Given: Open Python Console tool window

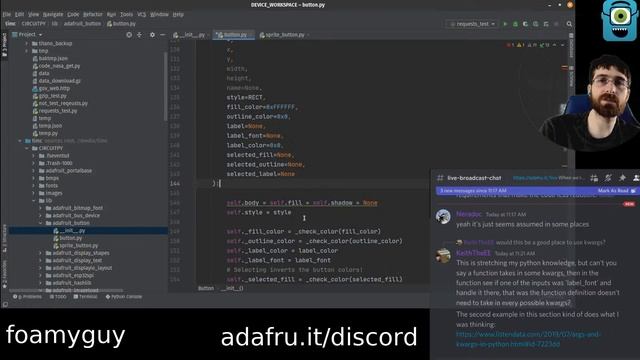Looking at the screenshot, I should tap(124, 297).
